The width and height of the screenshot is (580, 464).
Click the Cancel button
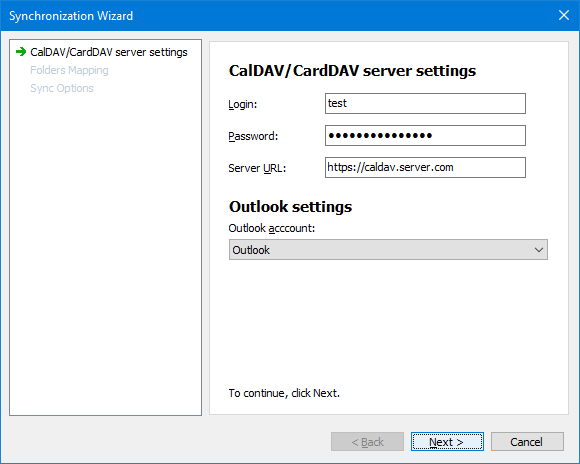(x=527, y=442)
